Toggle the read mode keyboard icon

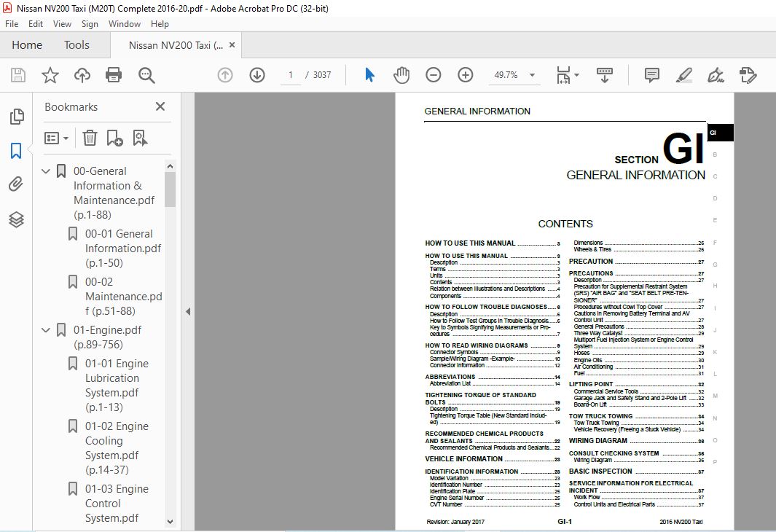[604, 75]
